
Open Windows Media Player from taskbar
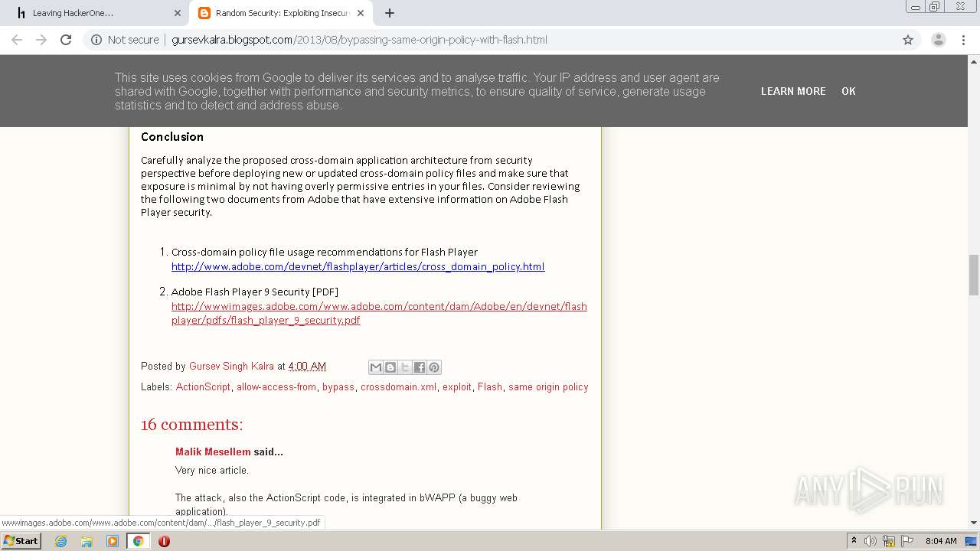click(113, 541)
